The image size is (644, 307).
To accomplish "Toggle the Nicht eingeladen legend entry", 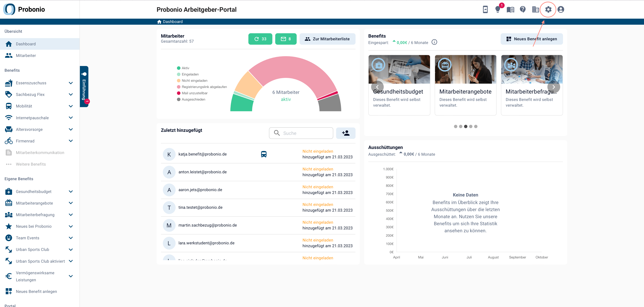I will [x=192, y=81].
